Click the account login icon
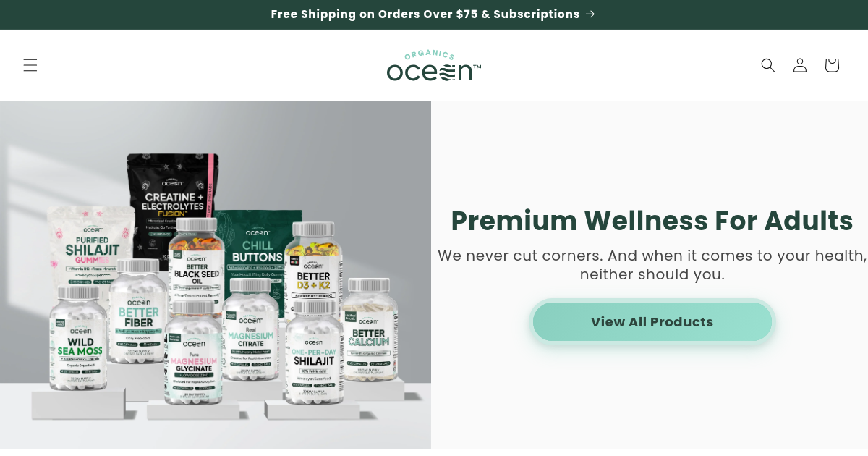Viewport: 868px width, 456px height. click(800, 65)
